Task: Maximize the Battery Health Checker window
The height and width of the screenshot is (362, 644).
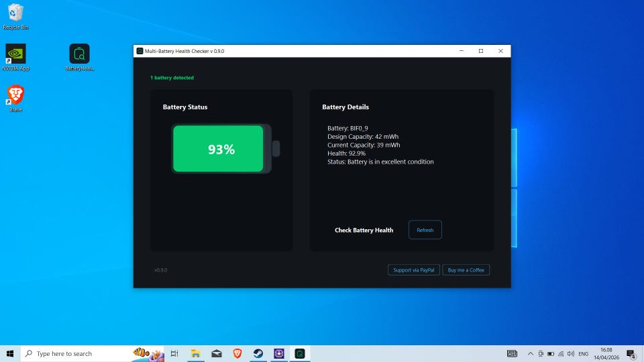Action: [481, 51]
